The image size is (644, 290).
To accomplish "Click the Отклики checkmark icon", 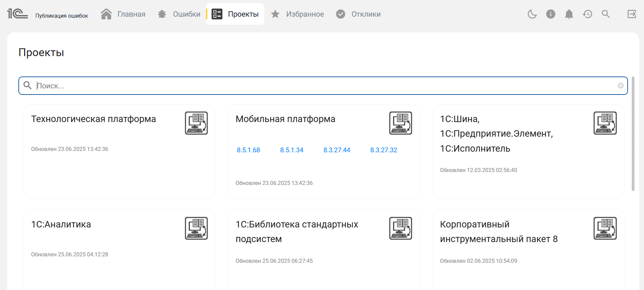I will pyautogui.click(x=341, y=14).
